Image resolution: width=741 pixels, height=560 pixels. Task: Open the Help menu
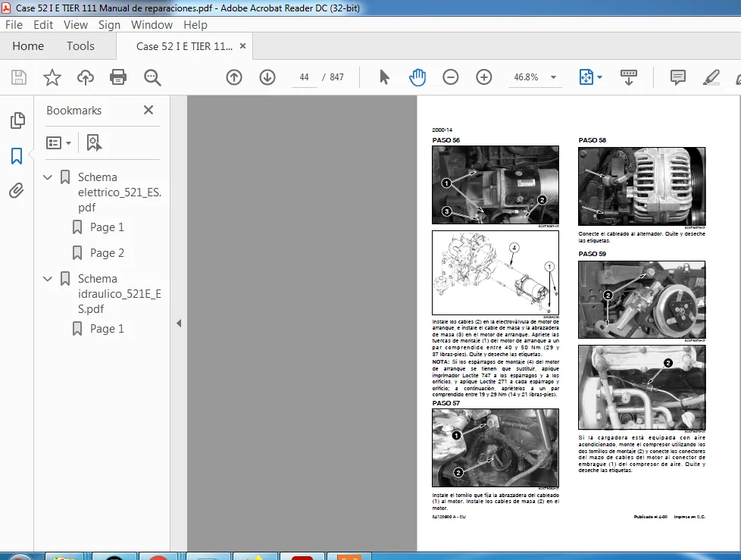click(x=195, y=25)
